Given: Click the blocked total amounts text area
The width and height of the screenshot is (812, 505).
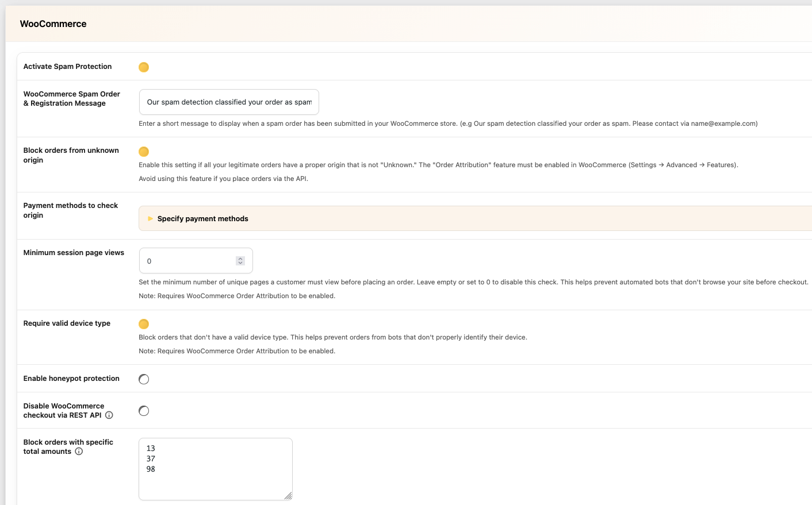Looking at the screenshot, I should tap(216, 469).
